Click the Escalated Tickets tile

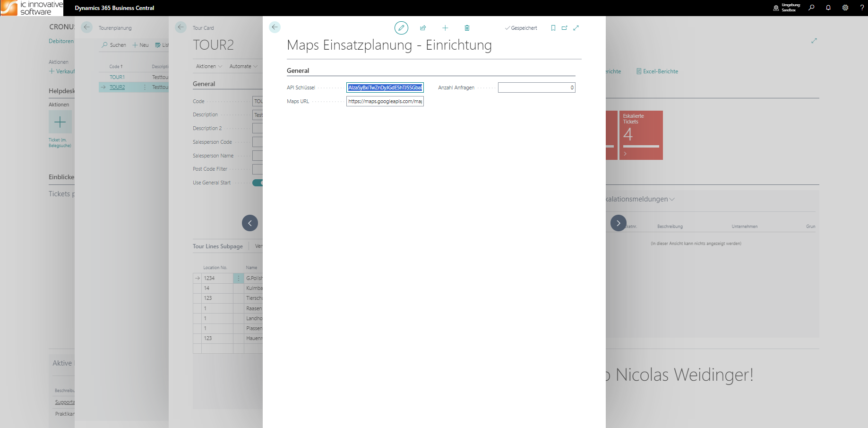641,135
